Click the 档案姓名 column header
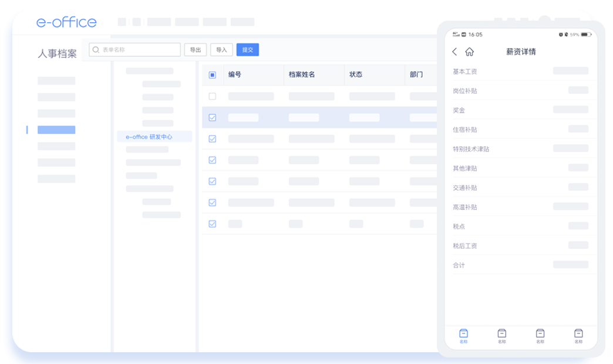 [x=302, y=75]
